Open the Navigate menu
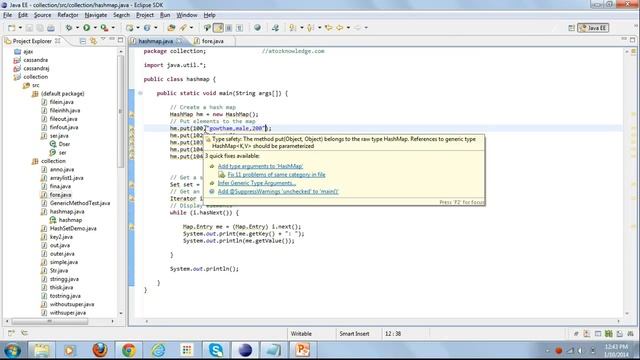 coord(96,15)
